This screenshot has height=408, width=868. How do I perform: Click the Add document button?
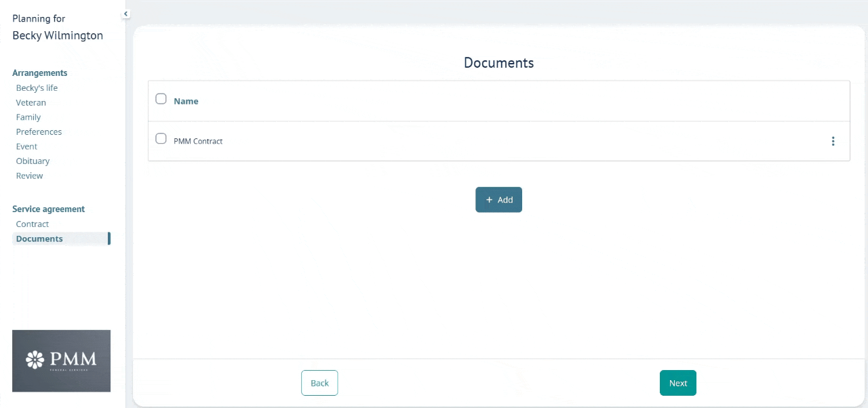coord(498,200)
